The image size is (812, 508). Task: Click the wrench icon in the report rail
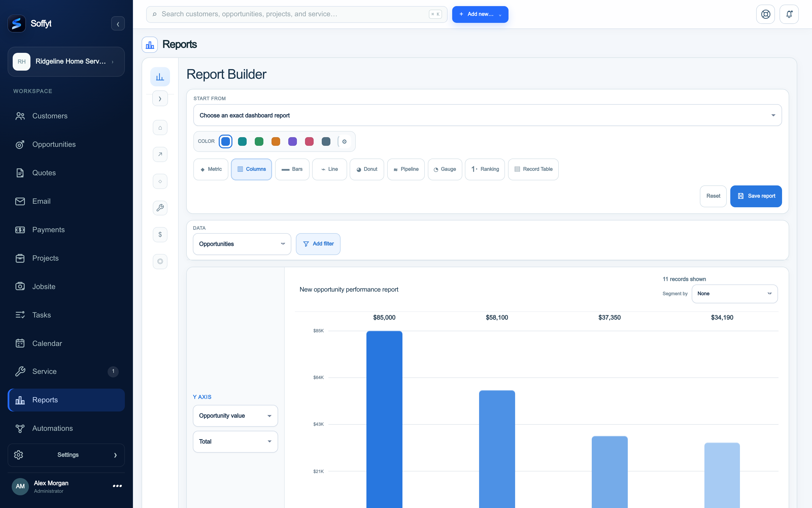click(x=160, y=208)
